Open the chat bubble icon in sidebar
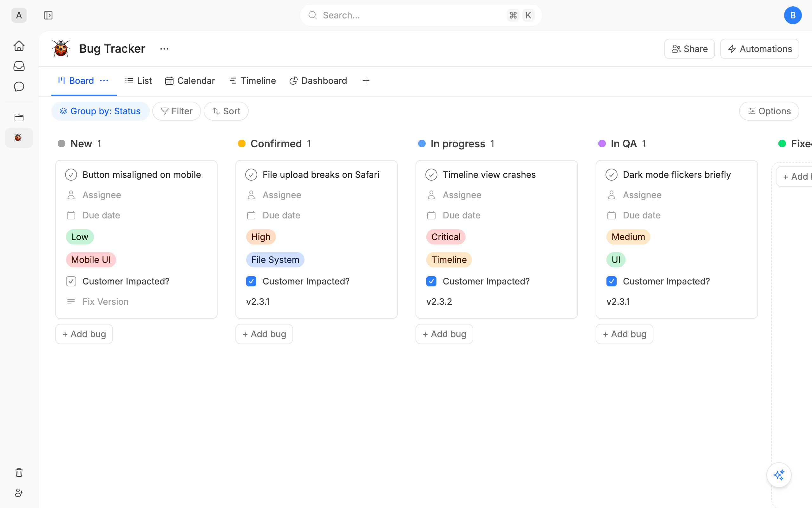Image resolution: width=812 pixels, height=508 pixels. coord(19,87)
